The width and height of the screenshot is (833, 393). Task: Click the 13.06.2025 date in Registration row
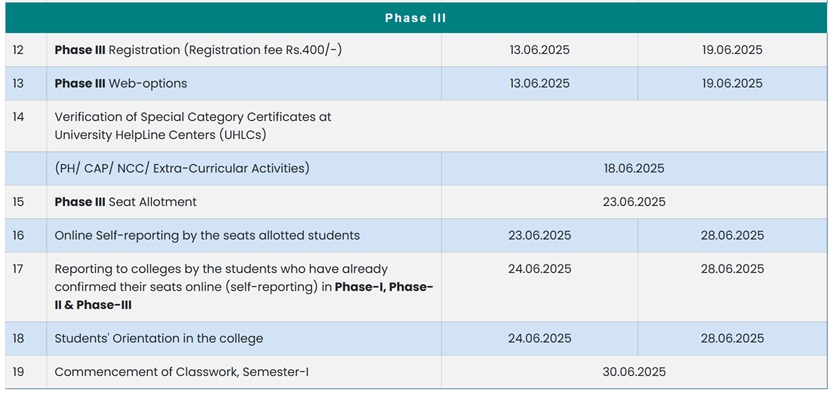tap(539, 50)
